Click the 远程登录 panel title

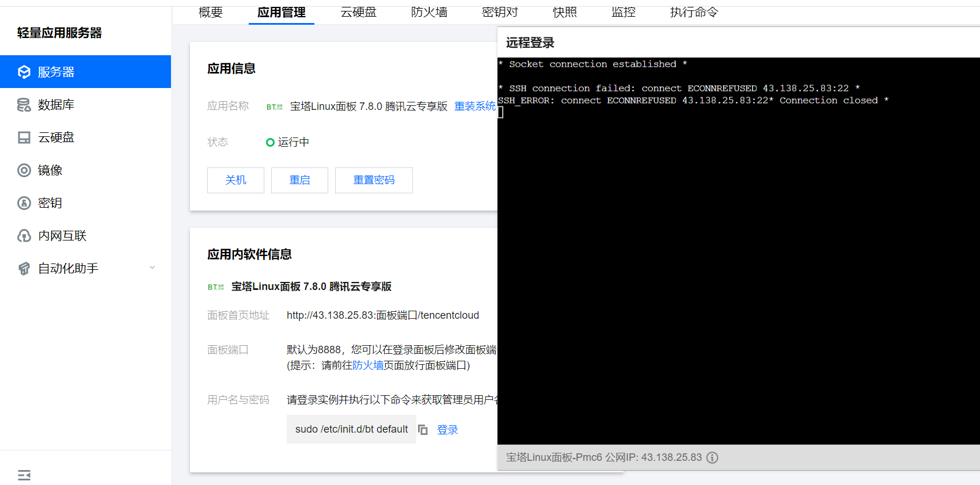point(530,43)
